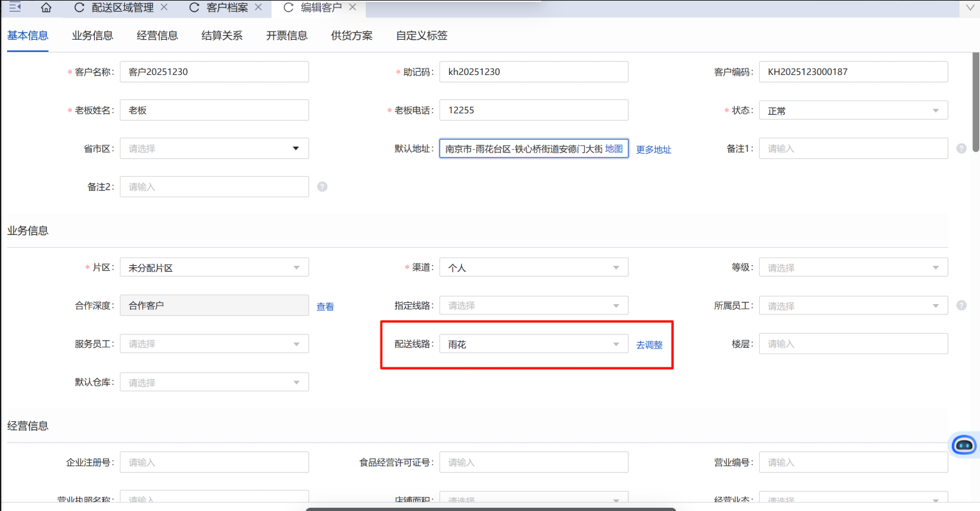Screen dimensions: 980x511
Task: Expand the tab list chevron at top right
Action: click(969, 8)
